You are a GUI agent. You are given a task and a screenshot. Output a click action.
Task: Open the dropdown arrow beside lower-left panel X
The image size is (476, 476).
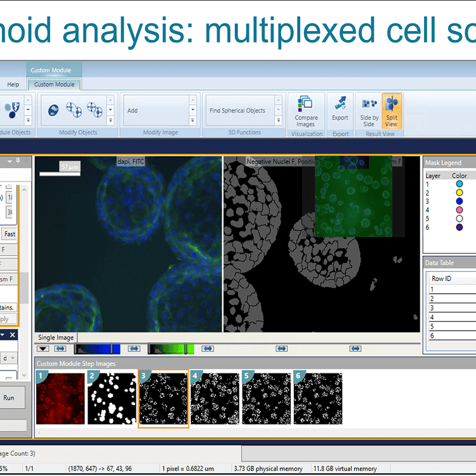click(x=3, y=335)
